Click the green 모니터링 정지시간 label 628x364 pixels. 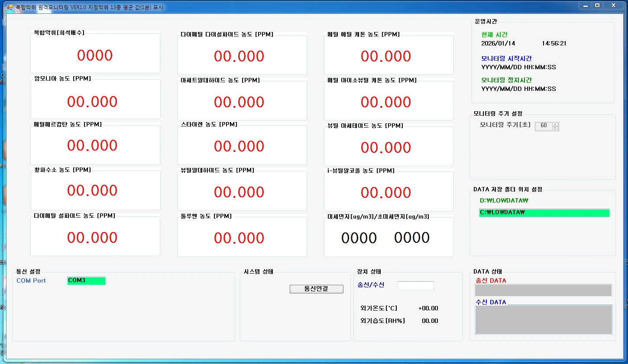[x=506, y=80]
